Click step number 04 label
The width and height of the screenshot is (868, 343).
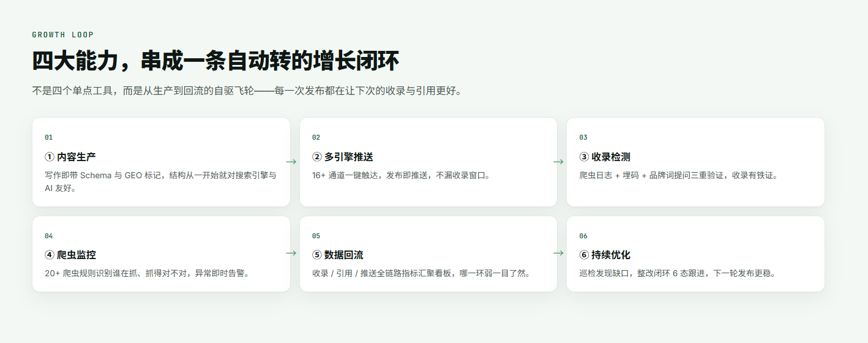(49, 236)
